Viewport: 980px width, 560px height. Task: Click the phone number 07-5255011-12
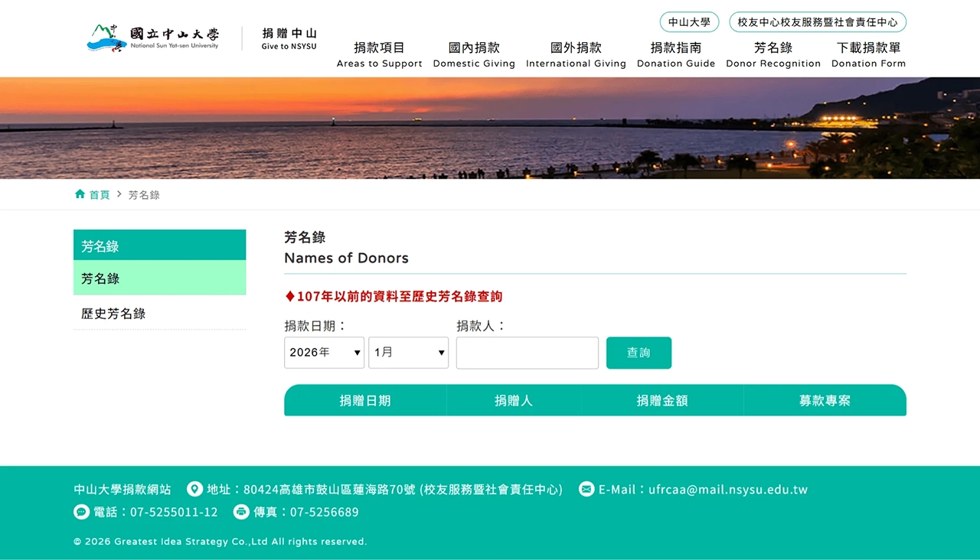click(x=174, y=512)
